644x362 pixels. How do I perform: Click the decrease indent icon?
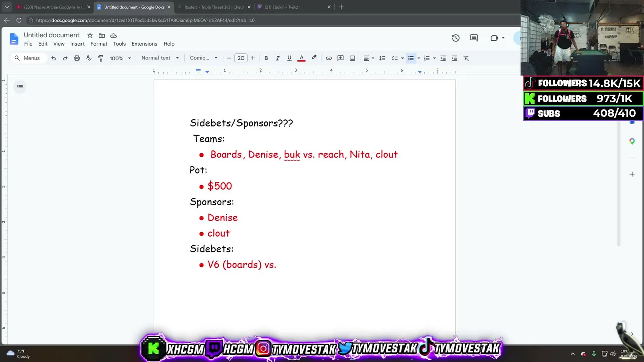pos(443,58)
